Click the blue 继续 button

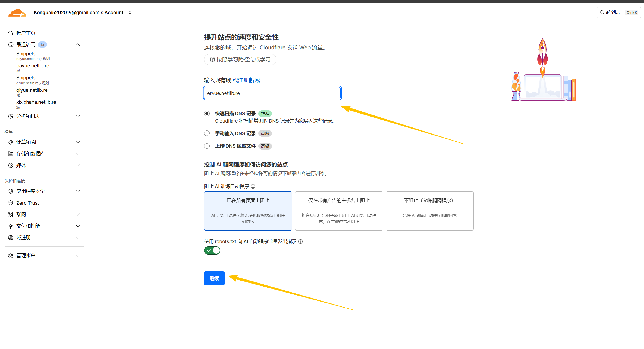[214, 278]
